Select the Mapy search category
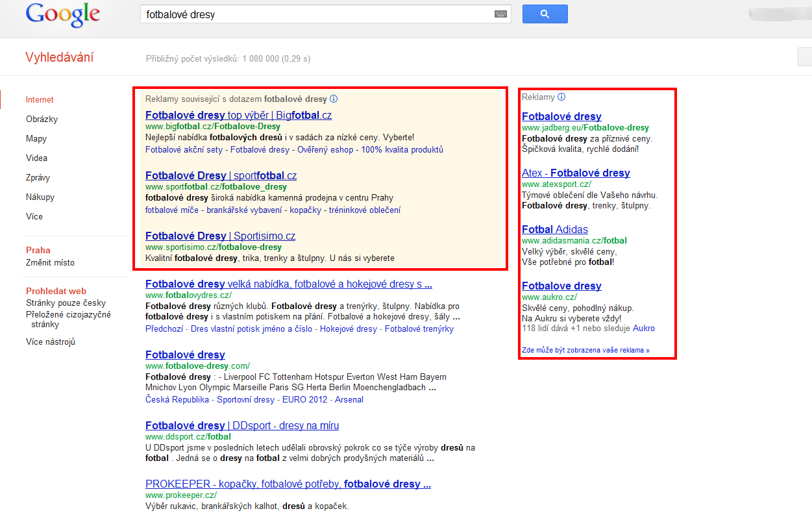812x522 pixels. tap(36, 139)
